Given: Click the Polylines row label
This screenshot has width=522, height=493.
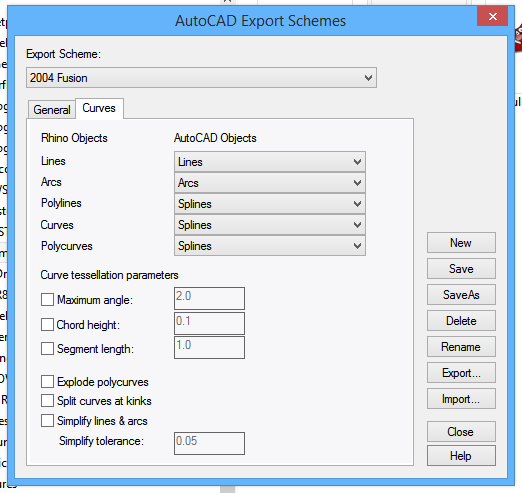Looking at the screenshot, I should coord(61,203).
